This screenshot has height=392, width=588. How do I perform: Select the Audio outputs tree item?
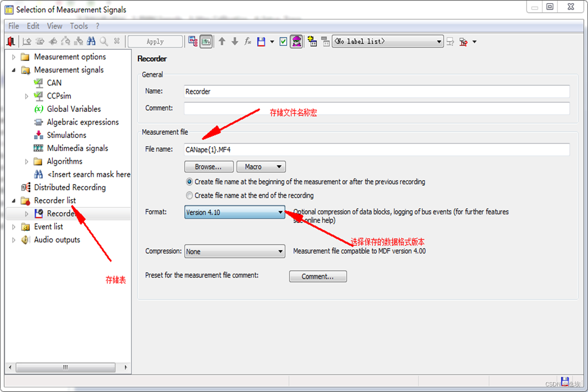pyautogui.click(x=57, y=240)
